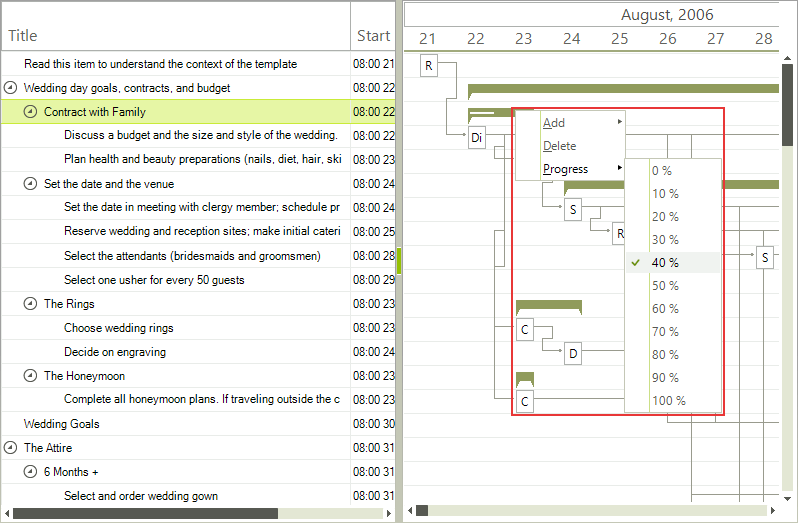Select the checked 40 % progress option

tap(672, 263)
